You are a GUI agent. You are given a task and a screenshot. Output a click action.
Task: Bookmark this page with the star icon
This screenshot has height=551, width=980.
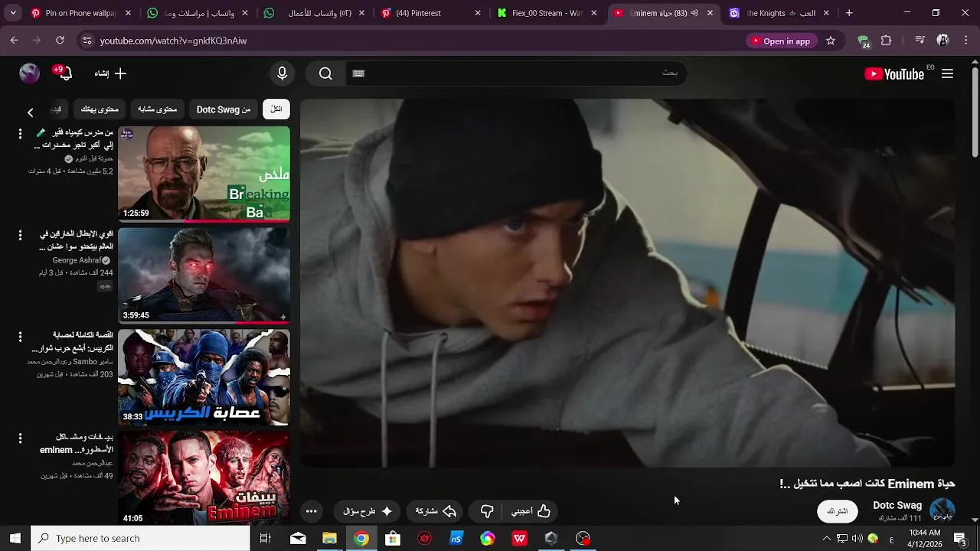click(x=831, y=41)
